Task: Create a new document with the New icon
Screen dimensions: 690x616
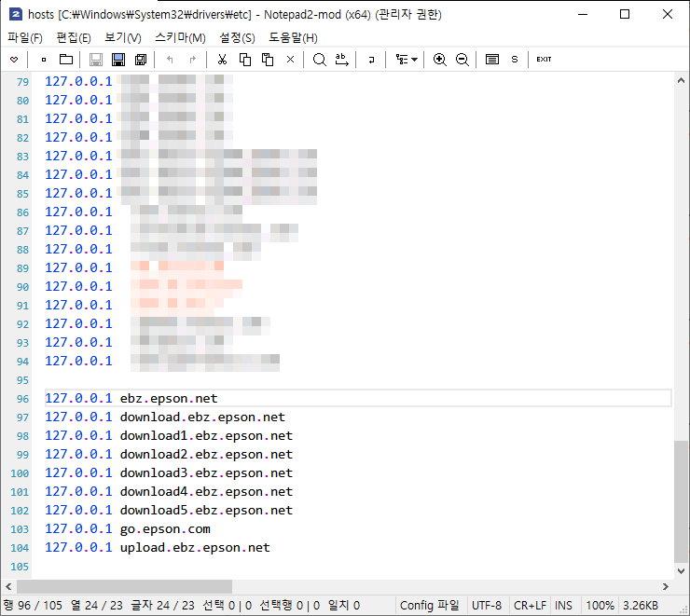Action: coord(44,60)
